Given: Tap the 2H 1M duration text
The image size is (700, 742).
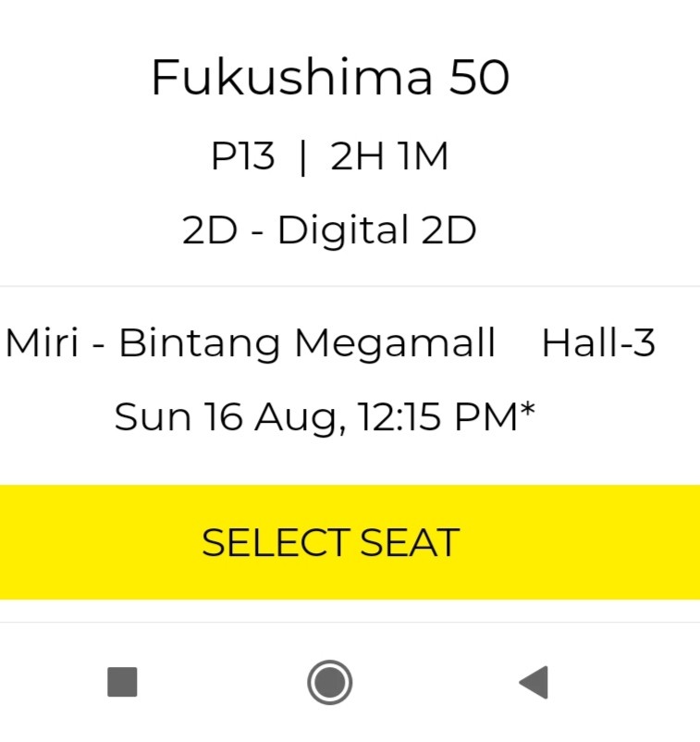Looking at the screenshot, I should tap(389, 157).
